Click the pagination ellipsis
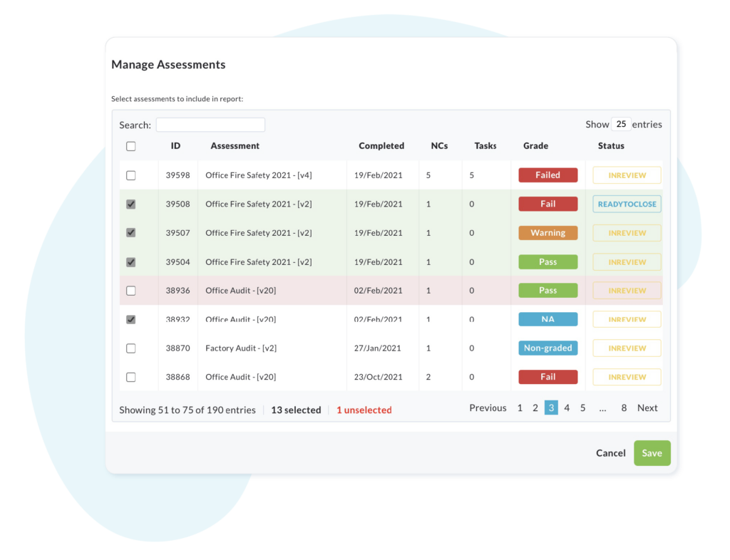This screenshot has height=560, width=730. pos(603,409)
